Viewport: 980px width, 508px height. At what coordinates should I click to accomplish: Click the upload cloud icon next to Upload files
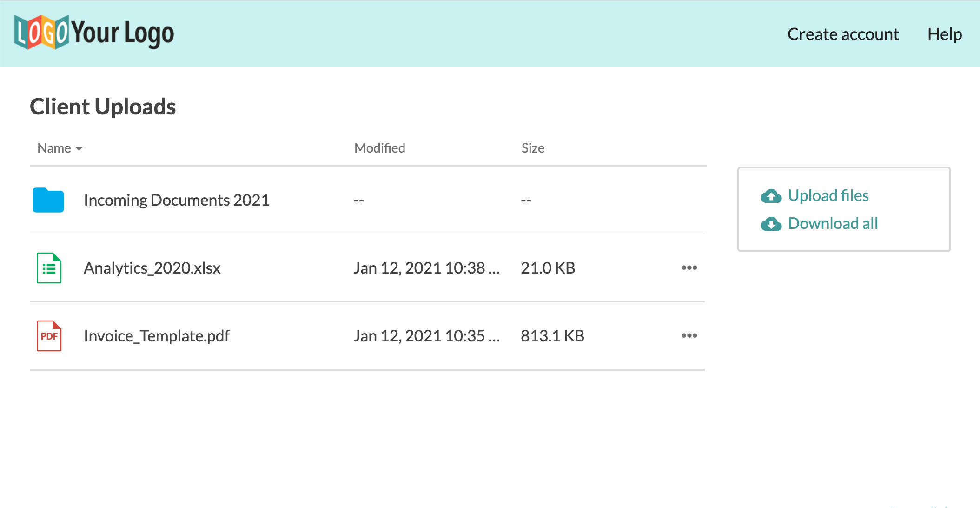pos(771,196)
